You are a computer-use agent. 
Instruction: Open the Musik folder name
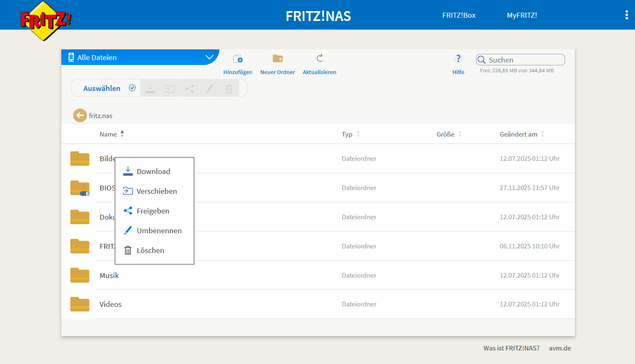[109, 276]
